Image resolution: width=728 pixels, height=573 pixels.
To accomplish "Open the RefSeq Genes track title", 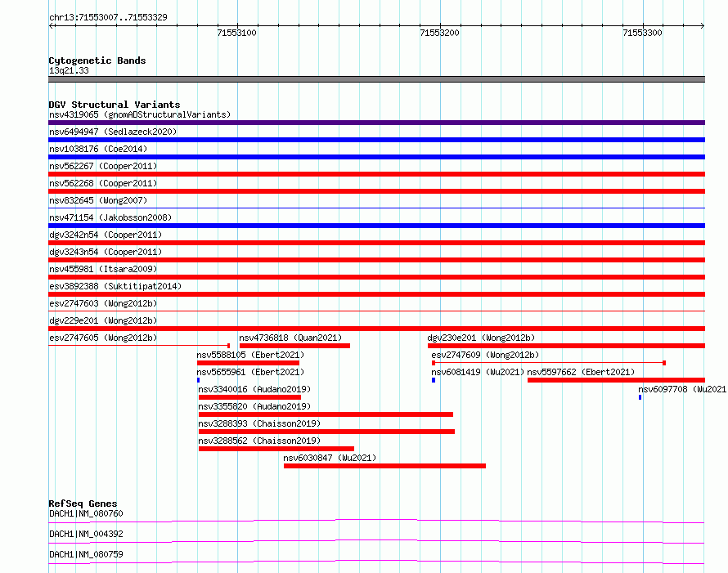I will [83, 504].
